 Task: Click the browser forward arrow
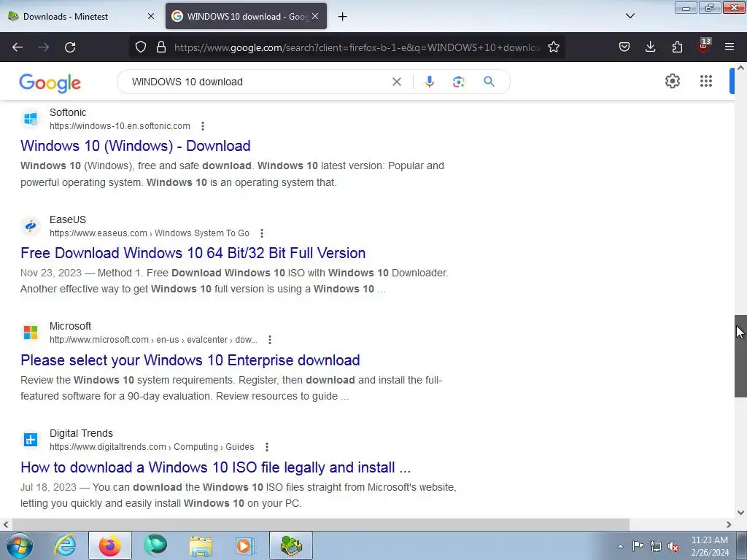click(44, 47)
